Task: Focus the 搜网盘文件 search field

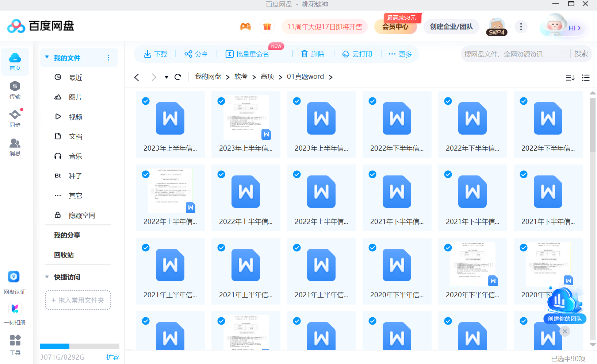Action: (x=515, y=54)
